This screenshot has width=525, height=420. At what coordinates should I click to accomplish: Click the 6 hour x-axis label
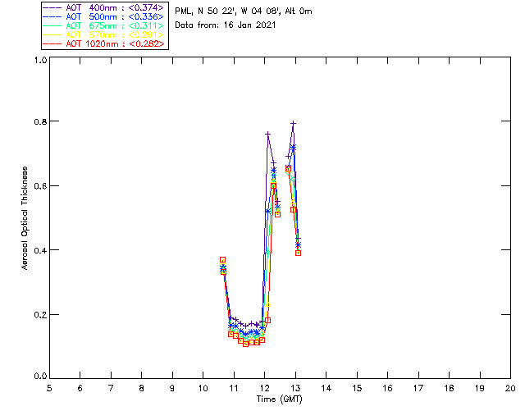pyautogui.click(x=80, y=388)
